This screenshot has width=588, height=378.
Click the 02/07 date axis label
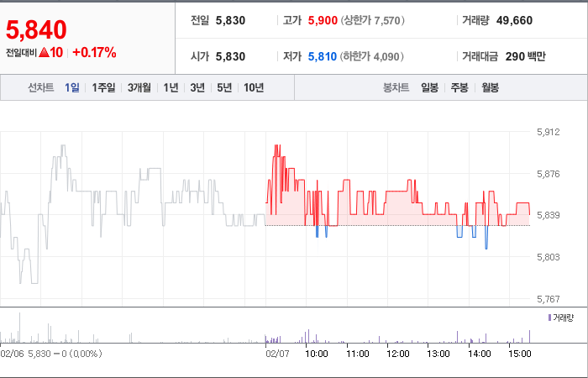(277, 354)
